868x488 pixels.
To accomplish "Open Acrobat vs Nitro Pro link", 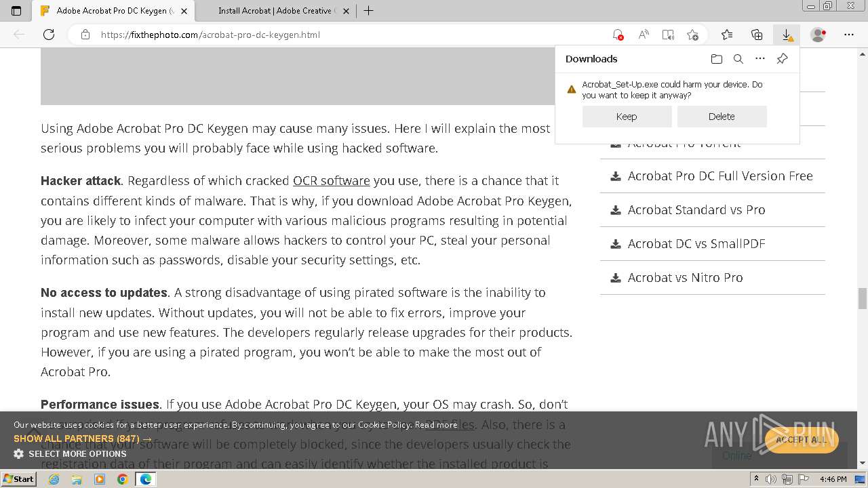I will pos(685,278).
